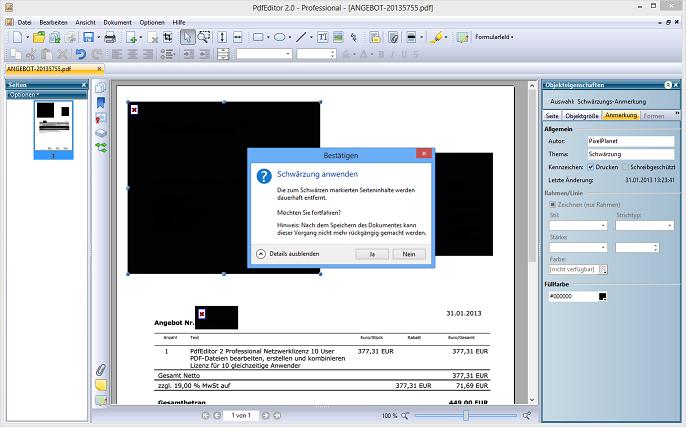686x427 pixels.
Task: Choose the ellipse shape tool
Action: 280,38
